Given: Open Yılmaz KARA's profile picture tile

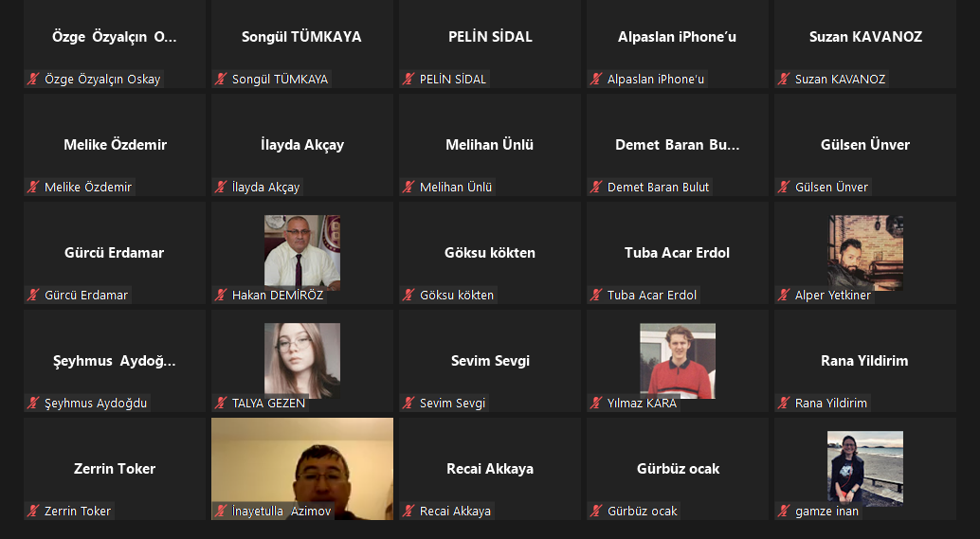Looking at the screenshot, I should pyautogui.click(x=678, y=360).
